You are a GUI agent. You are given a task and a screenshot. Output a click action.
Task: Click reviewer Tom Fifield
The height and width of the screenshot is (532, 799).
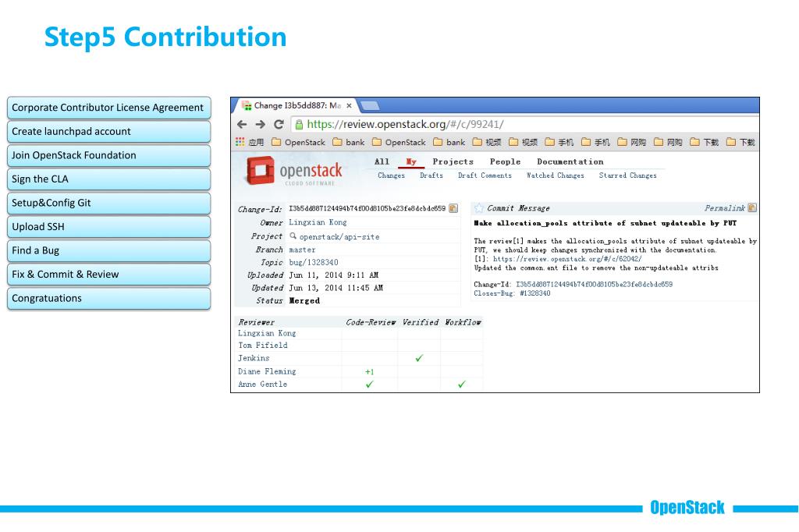(x=263, y=345)
